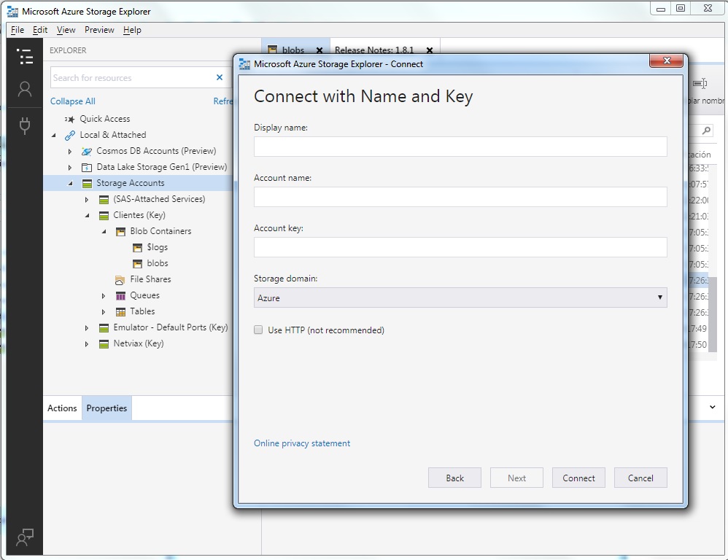Click the Data Lake Storage Gen1 icon

click(x=87, y=168)
